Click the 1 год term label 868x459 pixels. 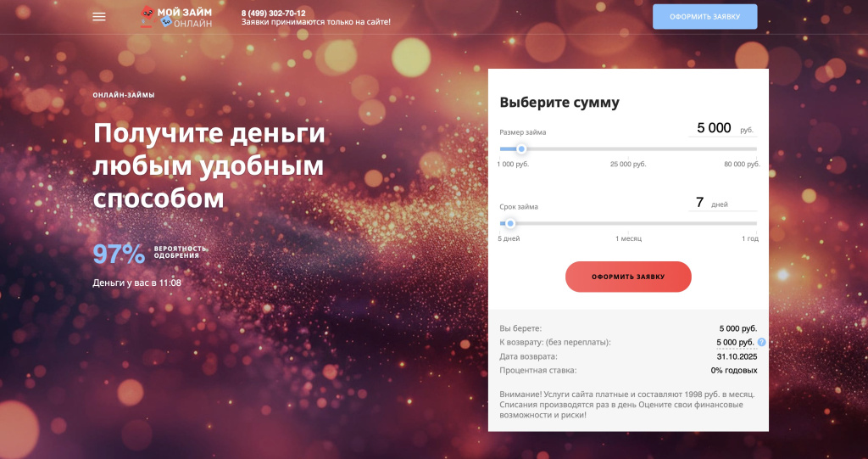point(750,238)
